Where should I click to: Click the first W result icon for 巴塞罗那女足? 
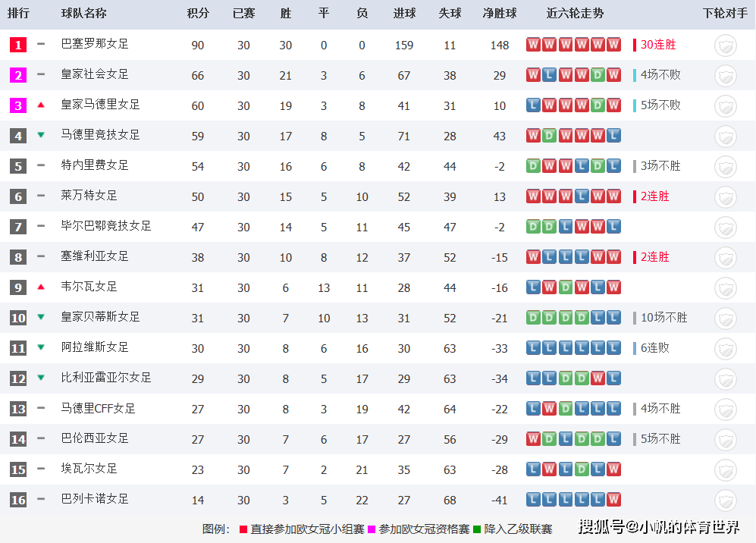tap(533, 45)
